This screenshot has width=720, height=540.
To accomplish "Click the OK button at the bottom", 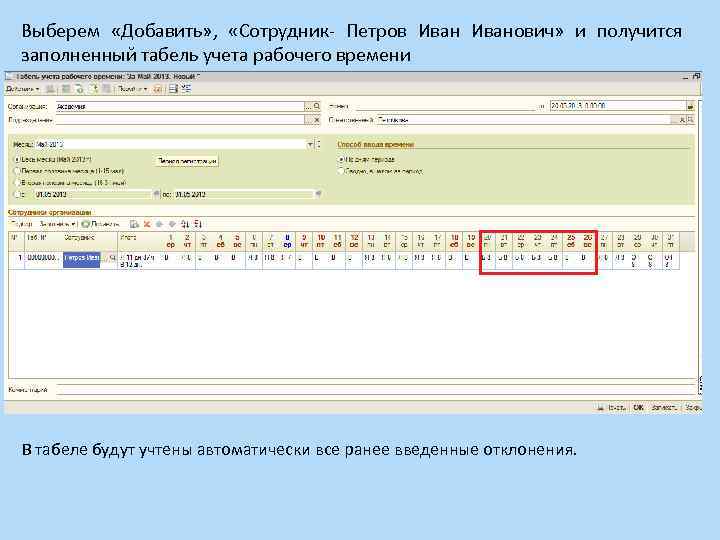I will tap(638, 407).
